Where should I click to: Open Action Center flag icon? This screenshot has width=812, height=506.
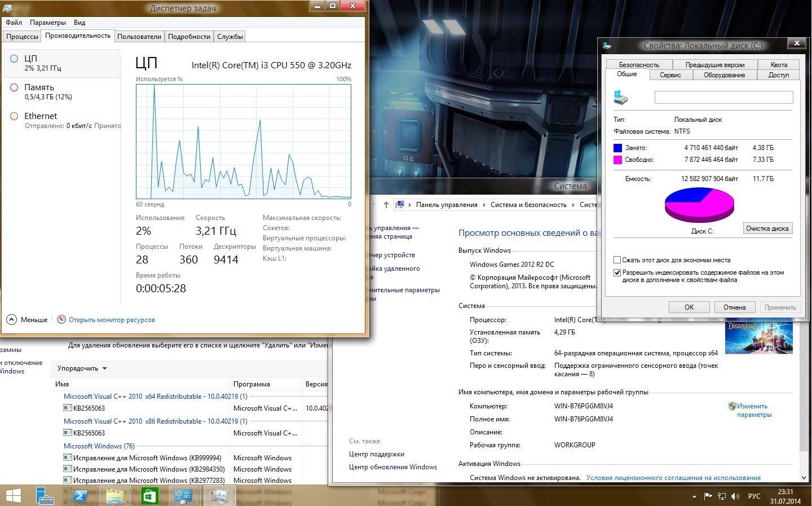(x=708, y=496)
